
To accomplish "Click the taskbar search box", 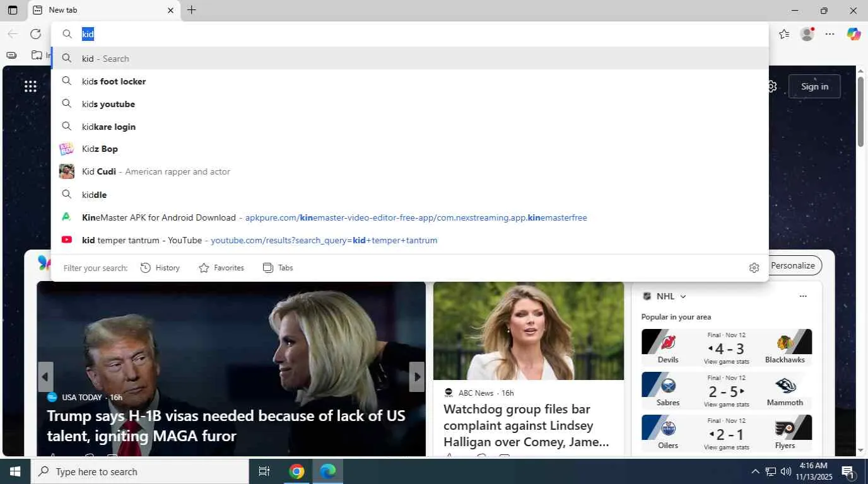I will click(140, 471).
